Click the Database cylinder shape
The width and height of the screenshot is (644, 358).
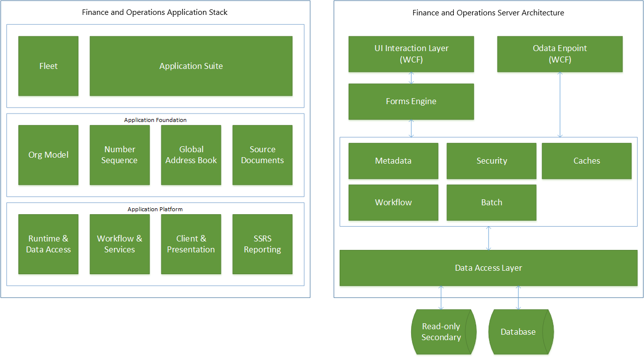coord(518,332)
